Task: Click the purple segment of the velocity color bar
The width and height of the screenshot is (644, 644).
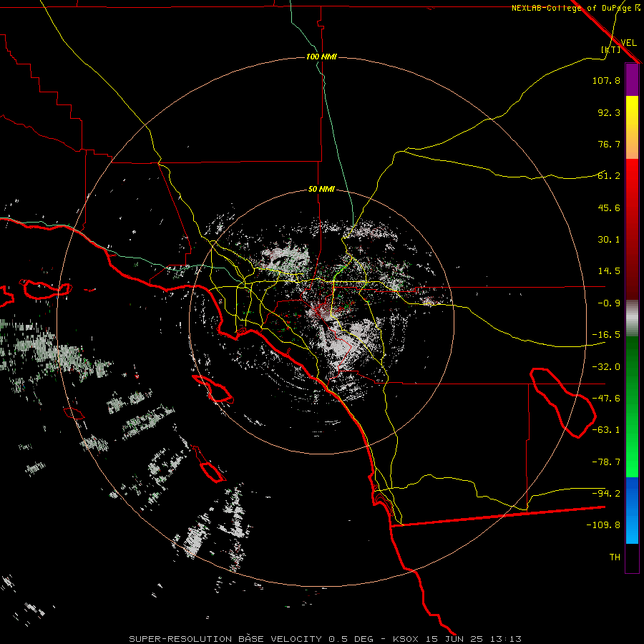Action: coord(632,79)
